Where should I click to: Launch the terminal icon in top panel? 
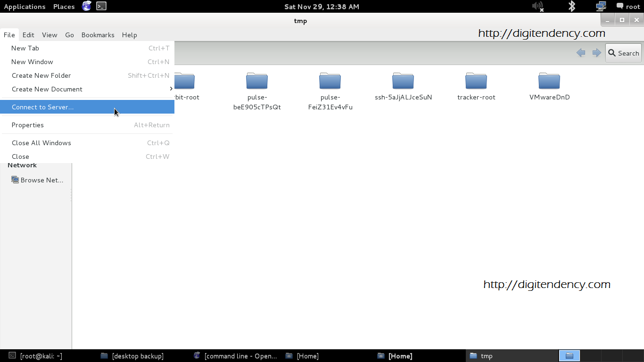(x=101, y=6)
